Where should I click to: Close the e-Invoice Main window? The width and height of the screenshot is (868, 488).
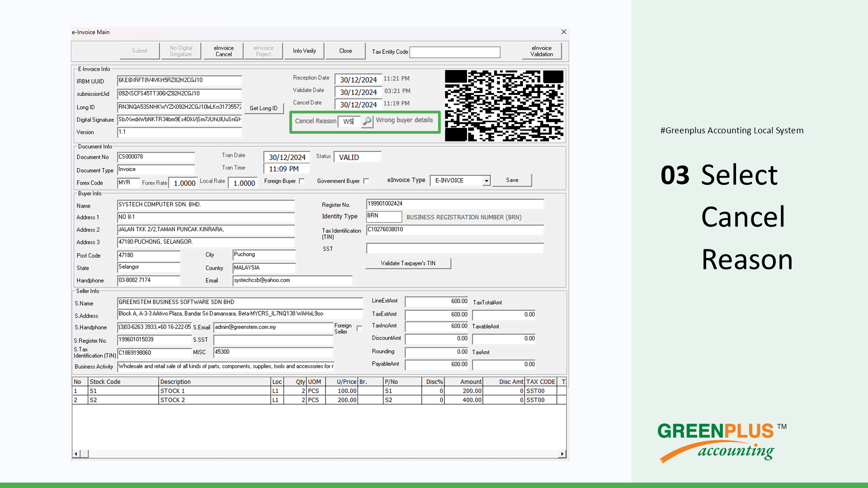(x=563, y=32)
